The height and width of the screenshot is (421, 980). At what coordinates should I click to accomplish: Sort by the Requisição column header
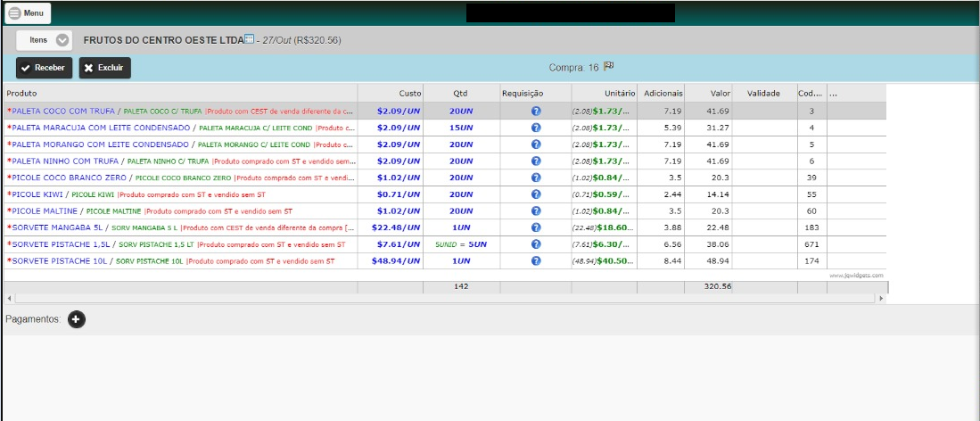point(536,93)
